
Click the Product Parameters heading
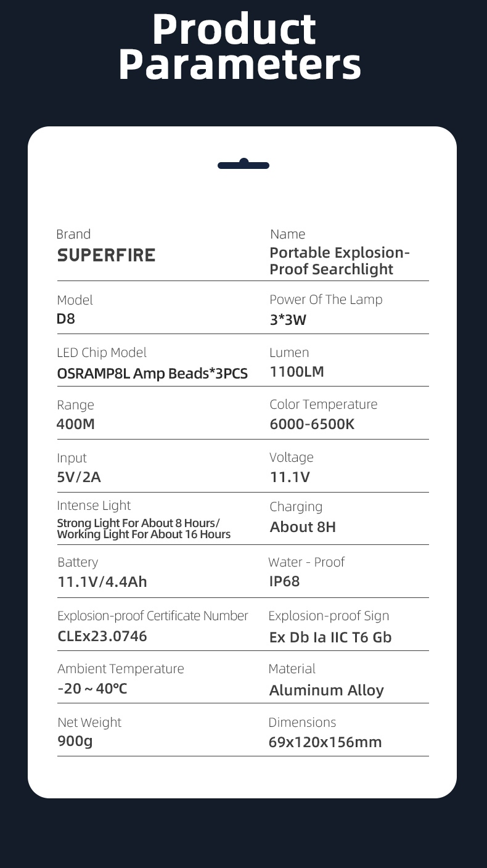pos(239,47)
